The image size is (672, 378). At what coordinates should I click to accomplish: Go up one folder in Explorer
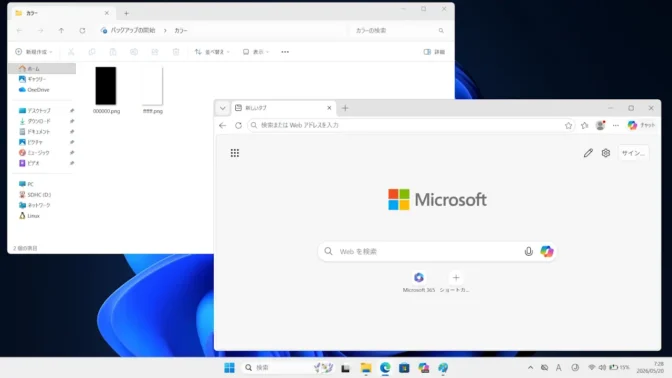coord(61,30)
